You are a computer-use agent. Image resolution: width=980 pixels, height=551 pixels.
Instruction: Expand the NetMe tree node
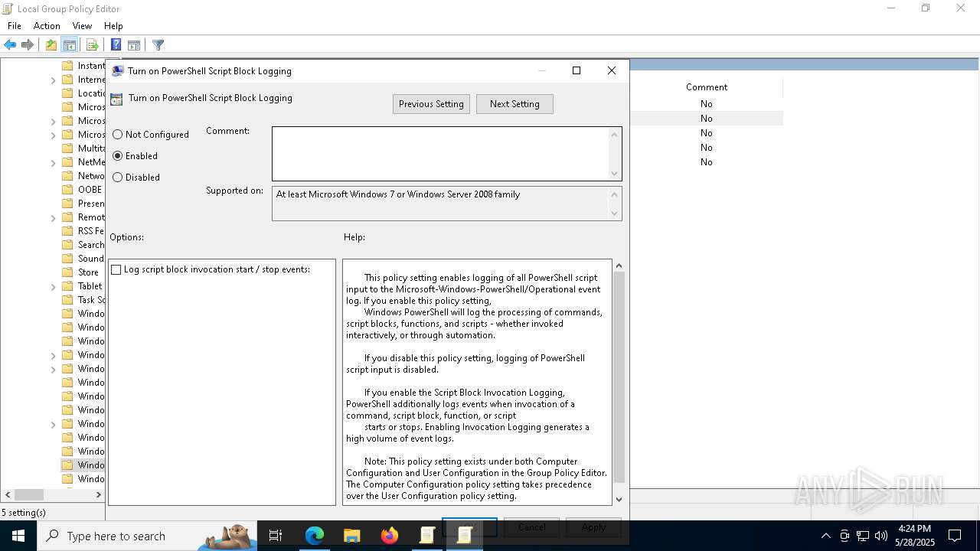pyautogui.click(x=54, y=163)
